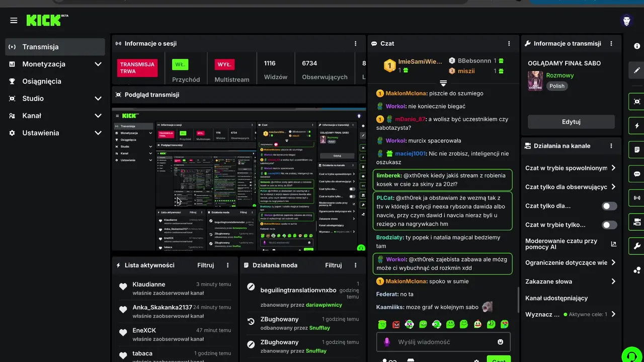Toggle the notes document widget icon in rail
This screenshot has height=362, width=644.
click(x=637, y=150)
